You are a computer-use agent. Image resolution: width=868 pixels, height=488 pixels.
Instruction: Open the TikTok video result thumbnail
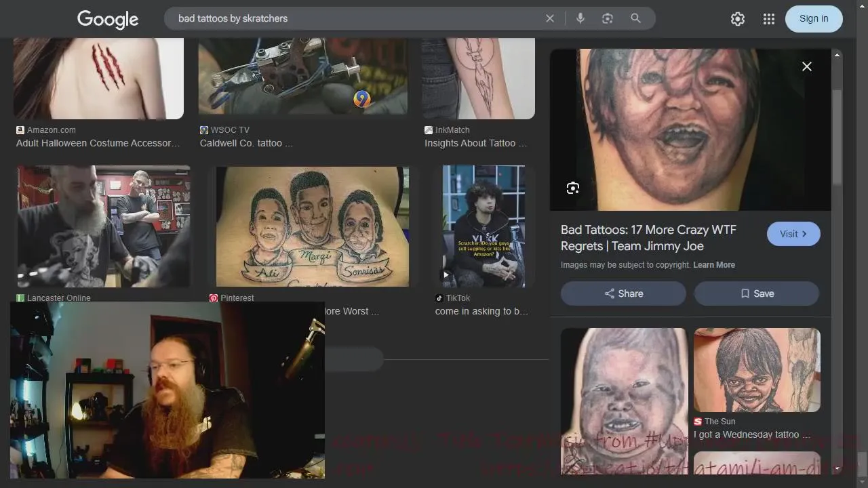(x=484, y=226)
